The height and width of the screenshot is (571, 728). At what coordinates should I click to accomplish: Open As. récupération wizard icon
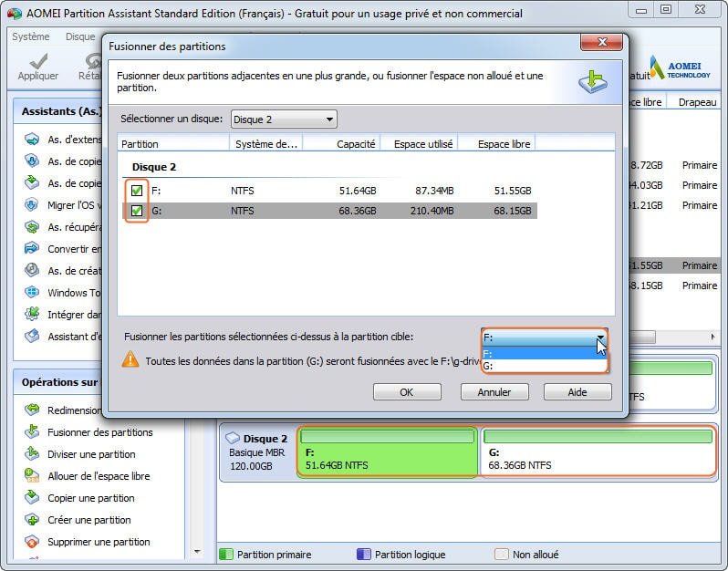coord(32,226)
